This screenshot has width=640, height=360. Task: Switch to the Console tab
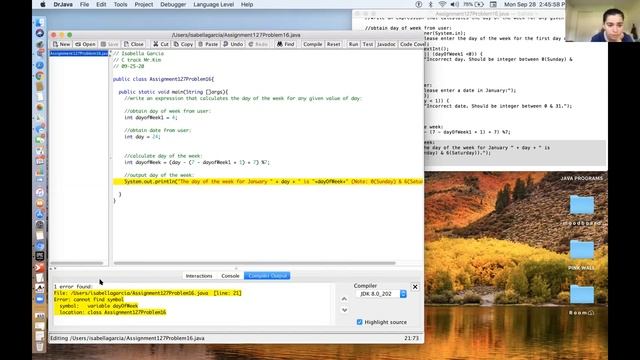click(230, 276)
